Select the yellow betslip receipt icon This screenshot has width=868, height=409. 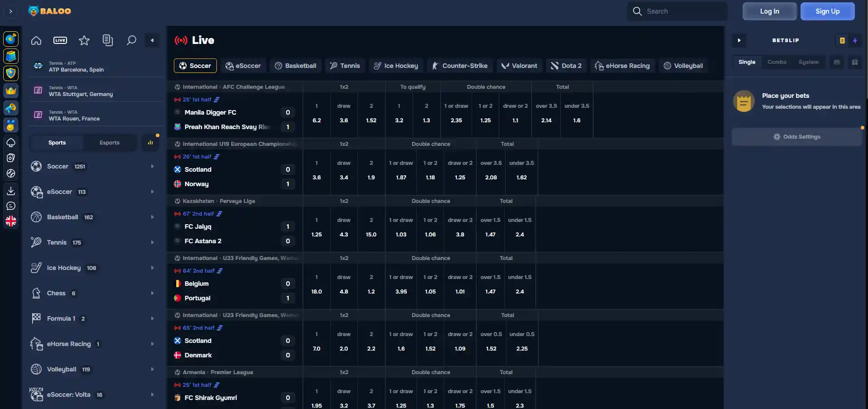coord(842,40)
